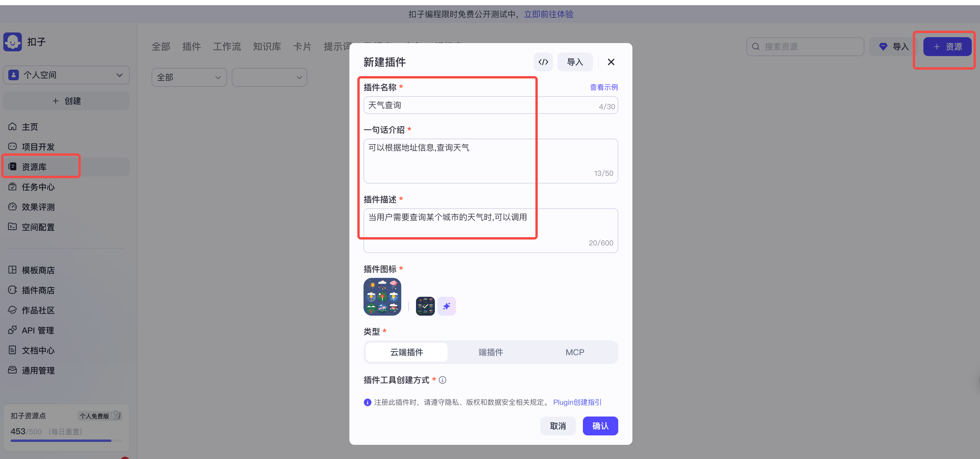980x459 pixels.
Task: Generate an icon using the AI sparkle button
Action: point(446,306)
